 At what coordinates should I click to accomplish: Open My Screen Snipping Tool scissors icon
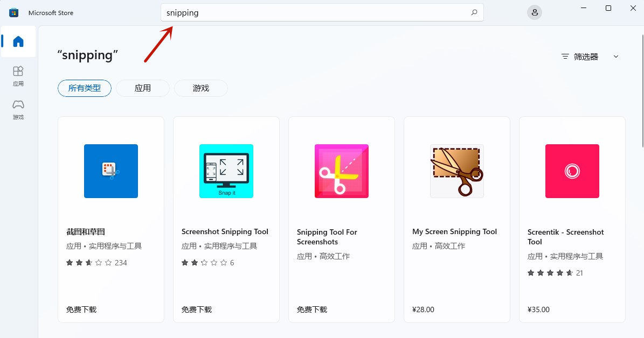[457, 171]
